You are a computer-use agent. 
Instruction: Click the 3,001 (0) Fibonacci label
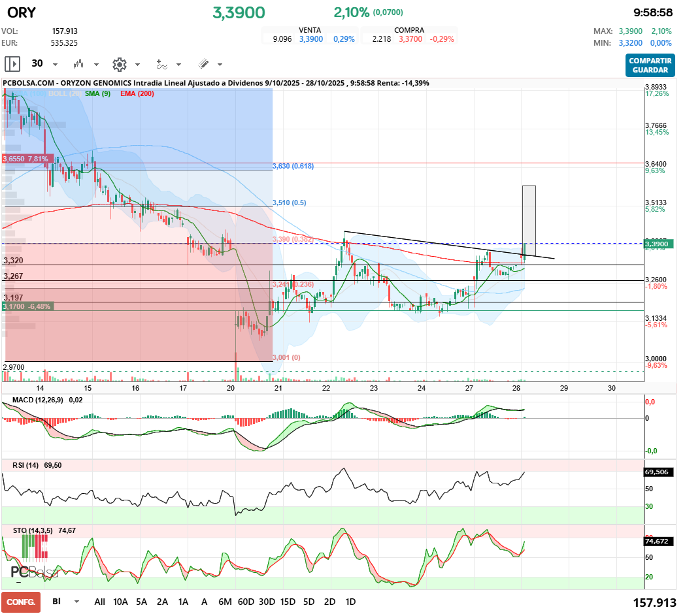[286, 357]
